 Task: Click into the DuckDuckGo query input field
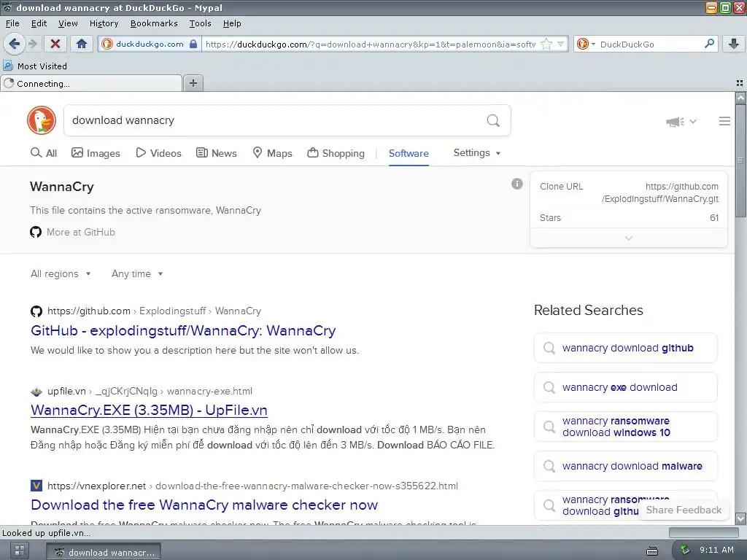pos(276,120)
